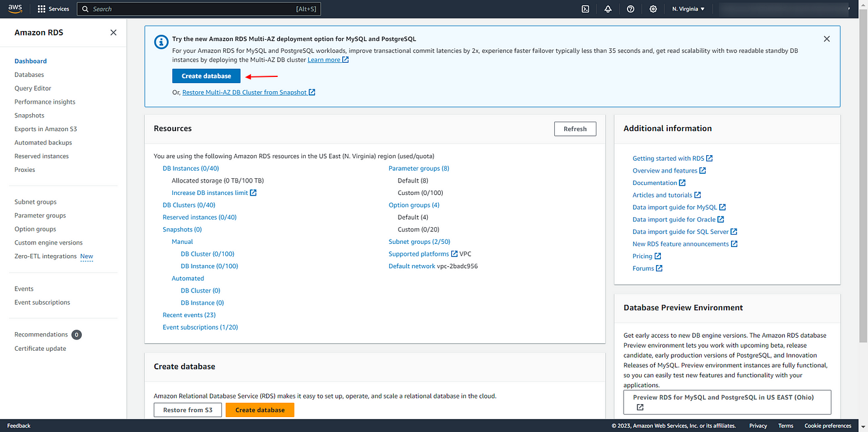Click Recent events (23) link
Viewport: 868px width, 432px height.
(189, 315)
